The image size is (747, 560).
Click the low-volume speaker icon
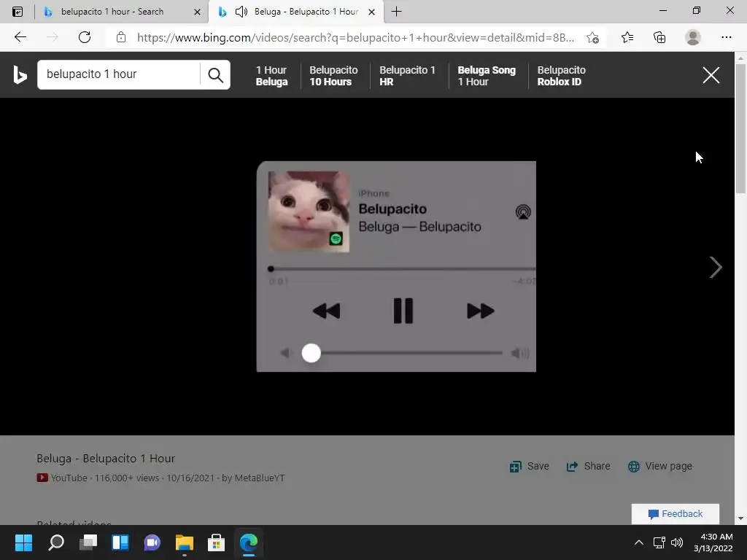(285, 354)
